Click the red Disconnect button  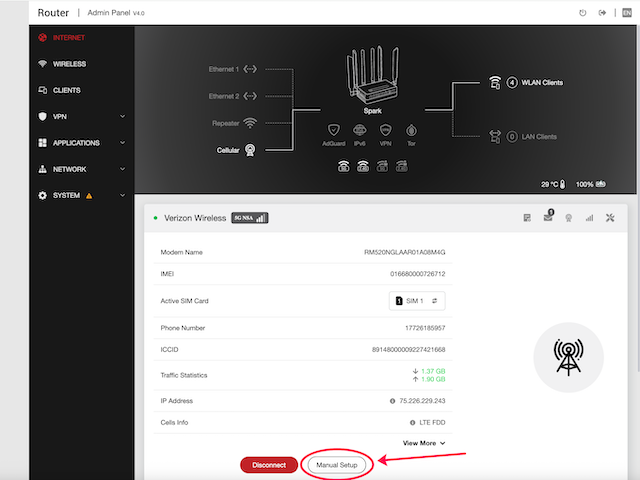269,465
